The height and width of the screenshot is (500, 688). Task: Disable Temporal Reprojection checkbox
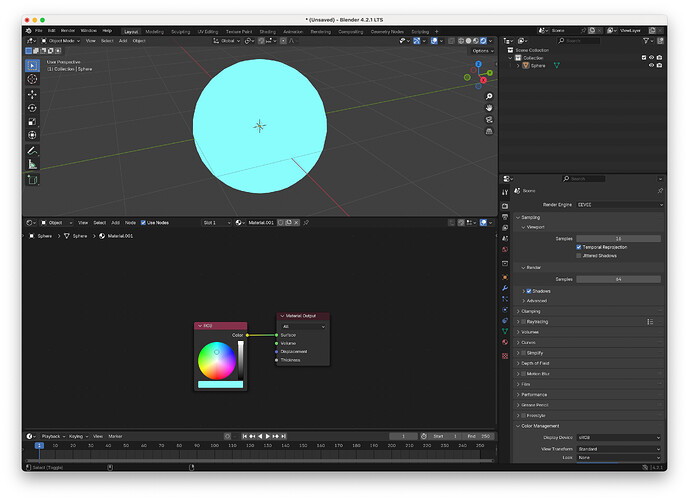pos(579,247)
